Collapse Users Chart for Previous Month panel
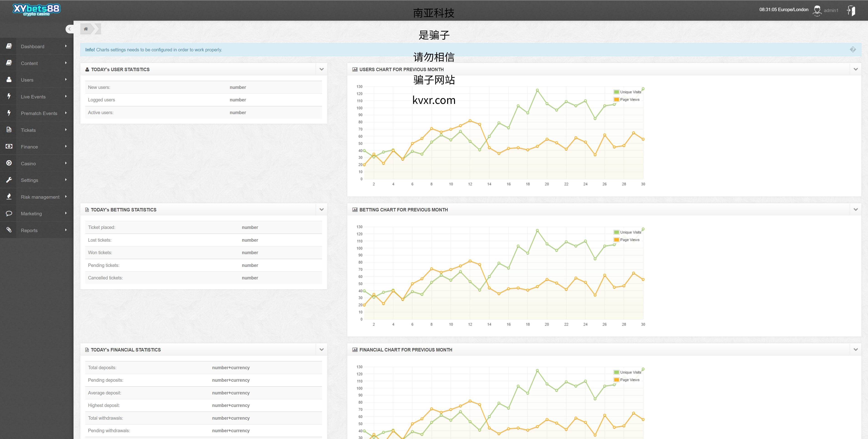 [x=855, y=69]
